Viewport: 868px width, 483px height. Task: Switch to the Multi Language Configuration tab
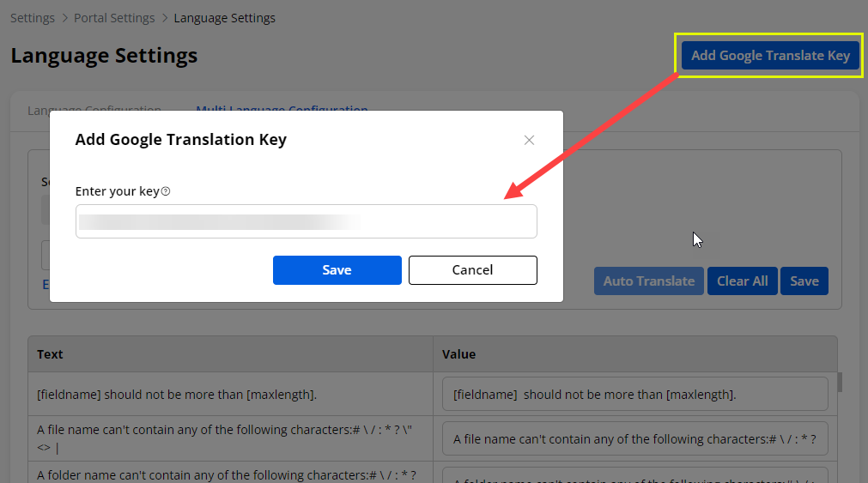282,109
